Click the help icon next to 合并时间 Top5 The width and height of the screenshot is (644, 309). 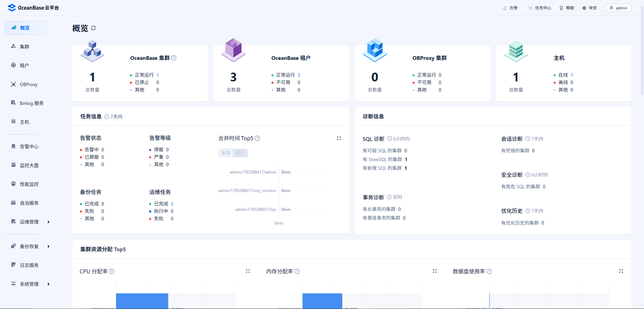[257, 138]
